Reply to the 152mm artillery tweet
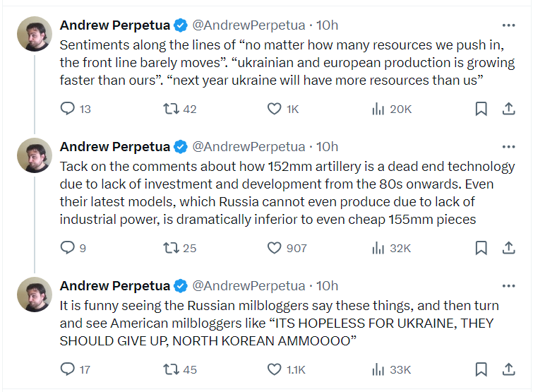Screen dimensions: 545x392 point(68,248)
